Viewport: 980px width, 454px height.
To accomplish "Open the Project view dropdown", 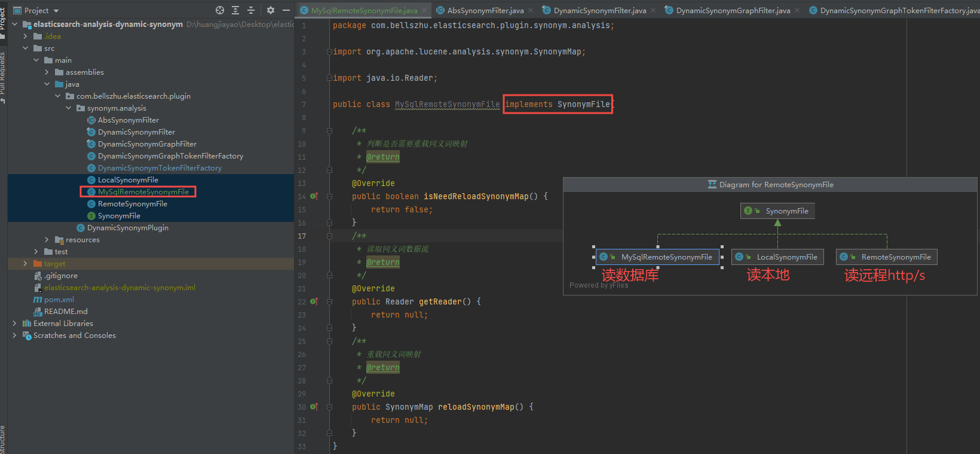I will [36, 10].
